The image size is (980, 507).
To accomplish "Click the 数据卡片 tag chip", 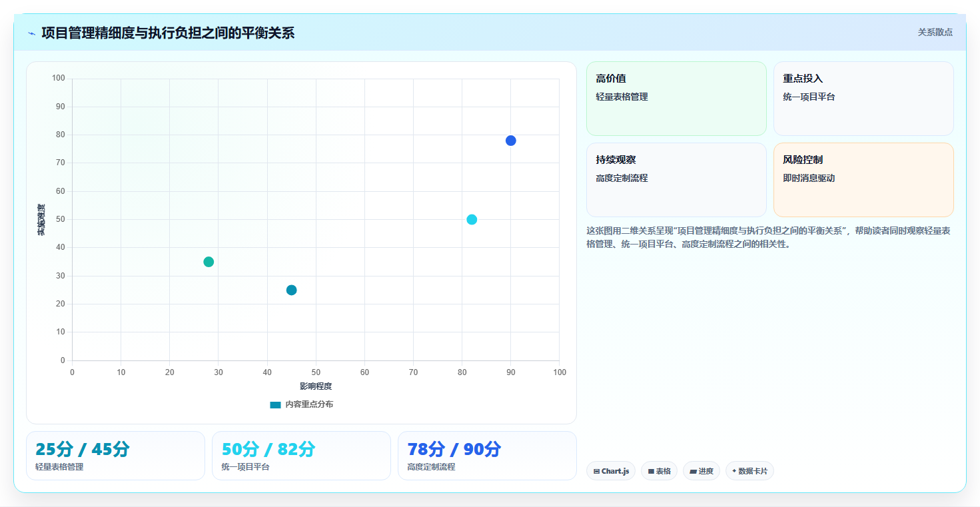I will pyautogui.click(x=749, y=471).
